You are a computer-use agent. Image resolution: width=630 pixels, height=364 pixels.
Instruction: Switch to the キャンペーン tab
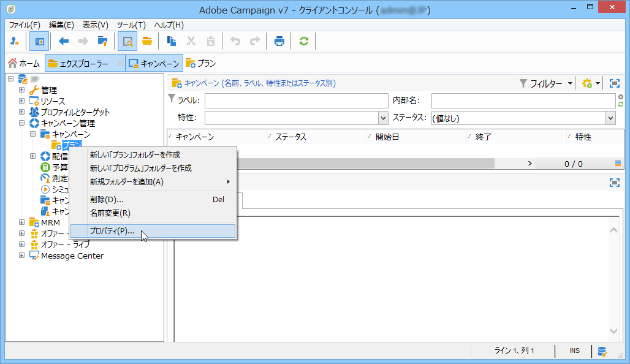click(154, 63)
